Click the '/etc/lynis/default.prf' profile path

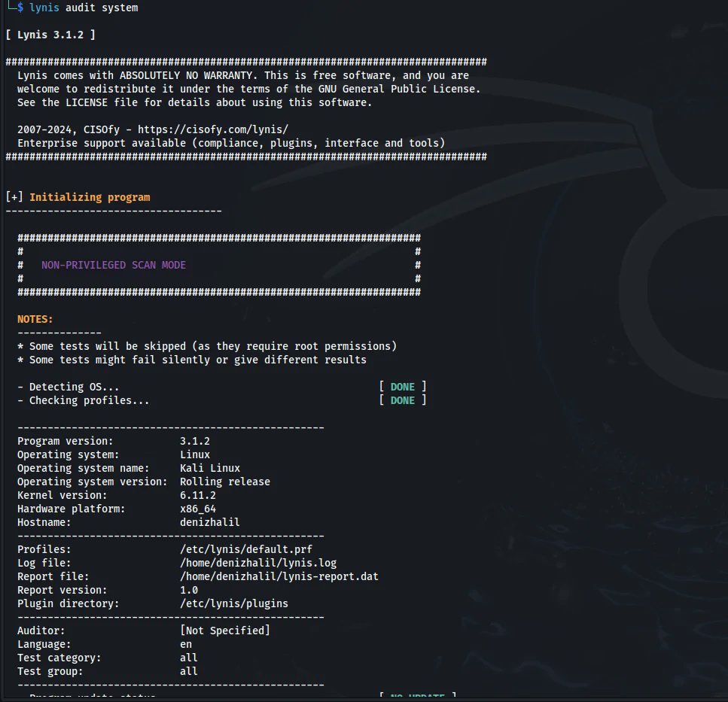tap(246, 549)
